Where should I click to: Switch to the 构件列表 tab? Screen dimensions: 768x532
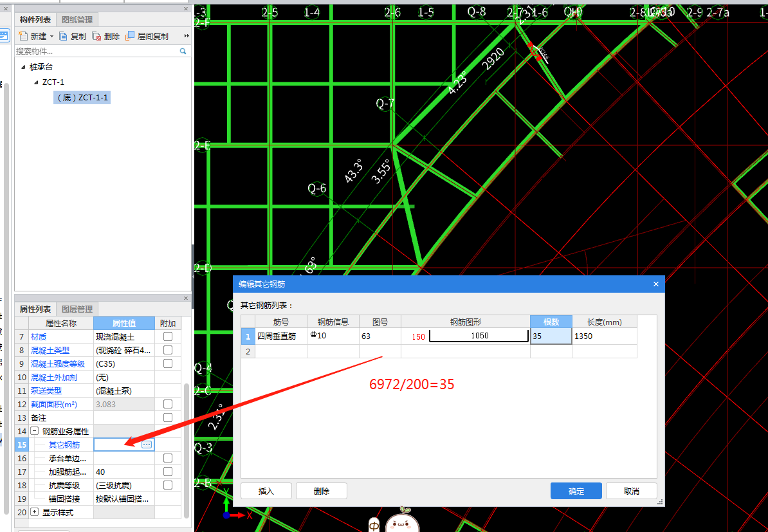(35, 19)
